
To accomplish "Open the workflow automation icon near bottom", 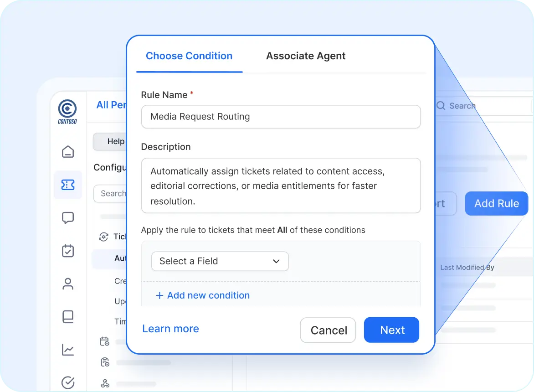I will tap(105, 383).
